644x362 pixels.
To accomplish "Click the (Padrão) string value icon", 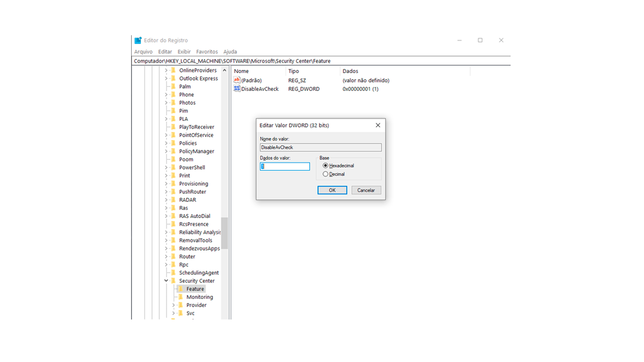I will click(x=237, y=80).
